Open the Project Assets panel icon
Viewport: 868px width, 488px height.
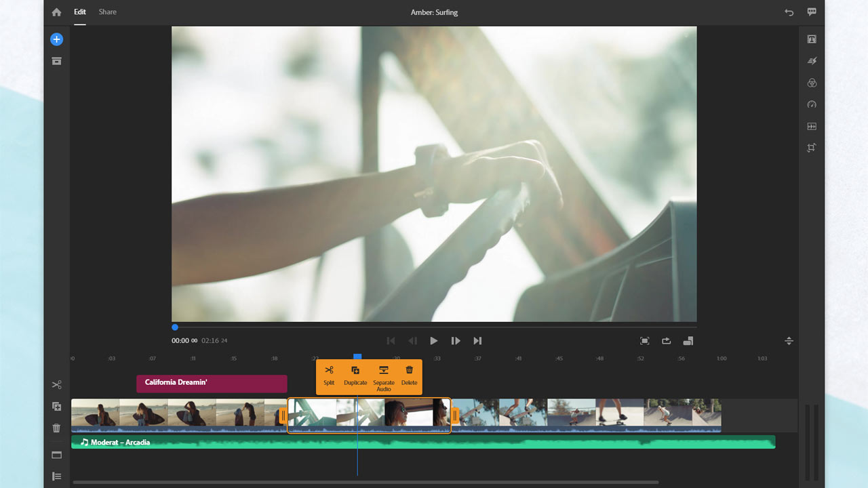(56, 61)
